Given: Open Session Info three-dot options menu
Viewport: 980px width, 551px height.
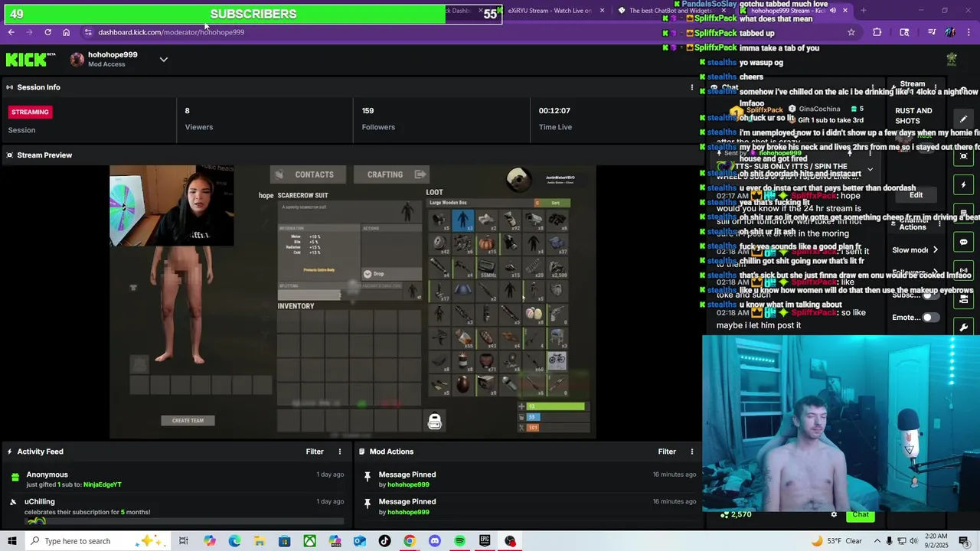Looking at the screenshot, I should tap(691, 87).
